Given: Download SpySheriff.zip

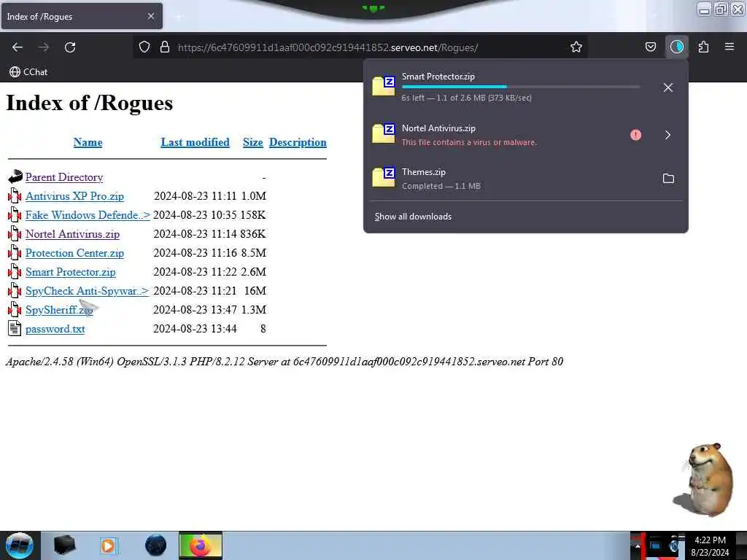Looking at the screenshot, I should (59, 310).
